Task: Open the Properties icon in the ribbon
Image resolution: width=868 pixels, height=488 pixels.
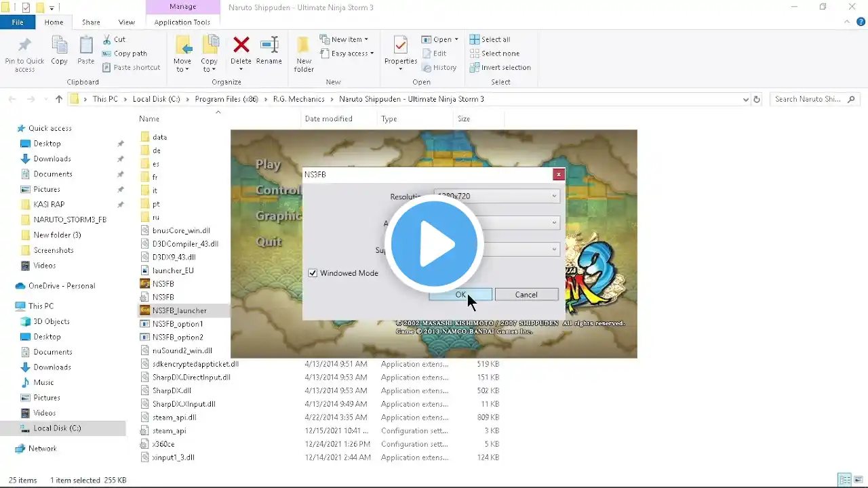Action: pyautogui.click(x=400, y=51)
